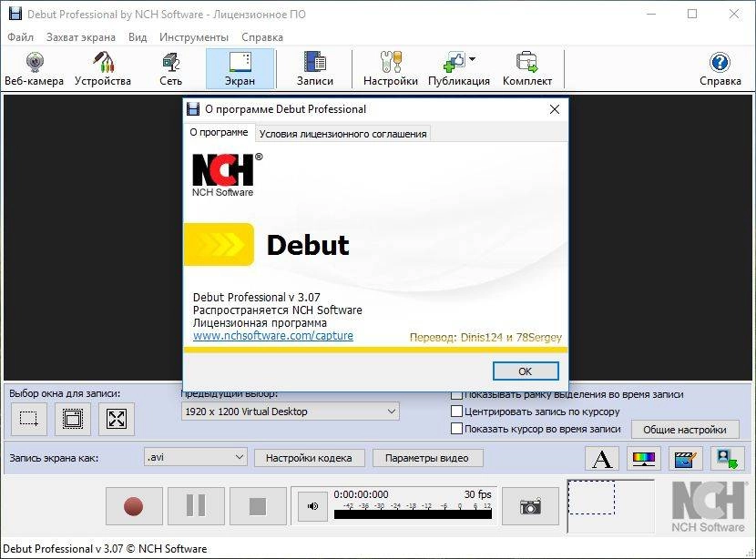Click the Перевод: Dinis124 и 78Sergey text
The width and height of the screenshot is (756, 559).
(x=485, y=338)
